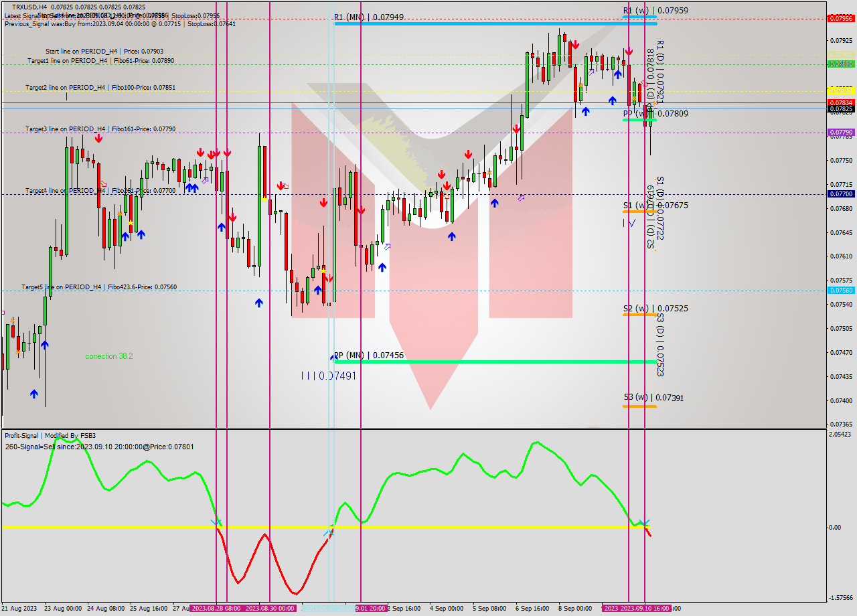Click the 5 Sep 08:00 time label

click(489, 609)
